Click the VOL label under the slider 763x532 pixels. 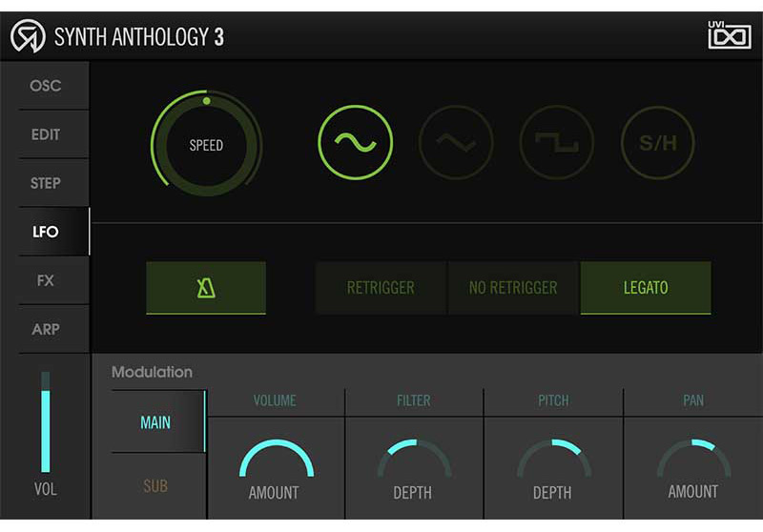45,489
